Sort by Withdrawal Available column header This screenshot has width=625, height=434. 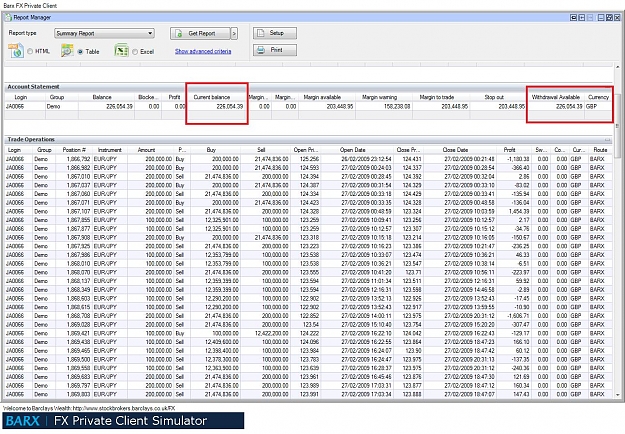556,97
